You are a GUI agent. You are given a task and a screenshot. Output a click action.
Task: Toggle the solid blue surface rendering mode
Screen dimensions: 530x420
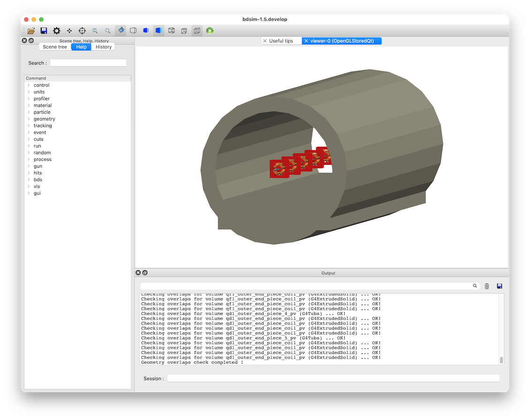coord(159,31)
